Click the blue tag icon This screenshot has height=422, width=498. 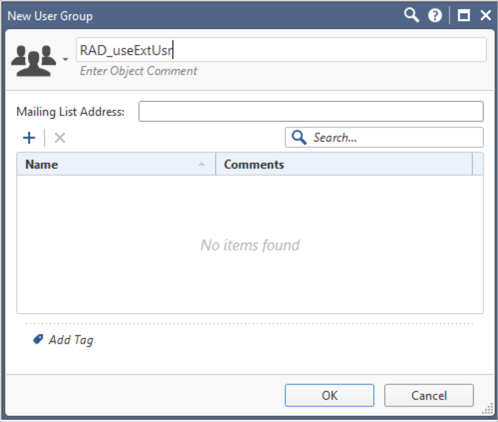coord(38,339)
